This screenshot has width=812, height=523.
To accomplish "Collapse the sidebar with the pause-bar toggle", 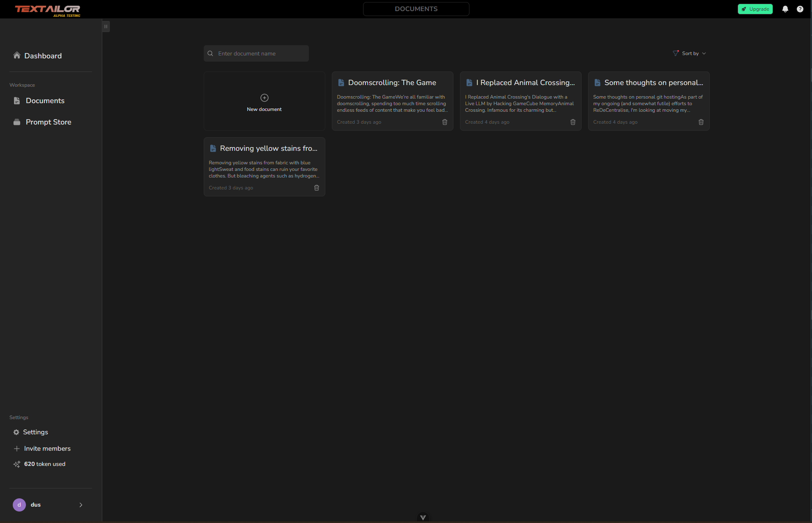I will coord(106,26).
